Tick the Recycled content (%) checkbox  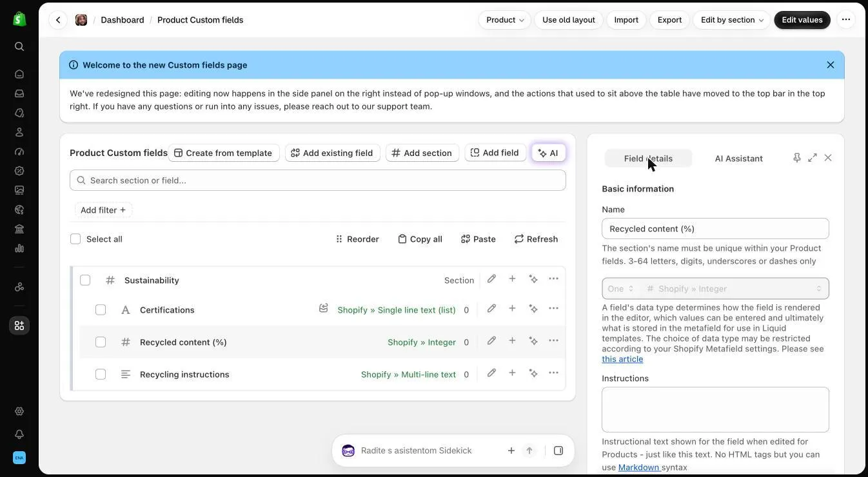click(101, 342)
